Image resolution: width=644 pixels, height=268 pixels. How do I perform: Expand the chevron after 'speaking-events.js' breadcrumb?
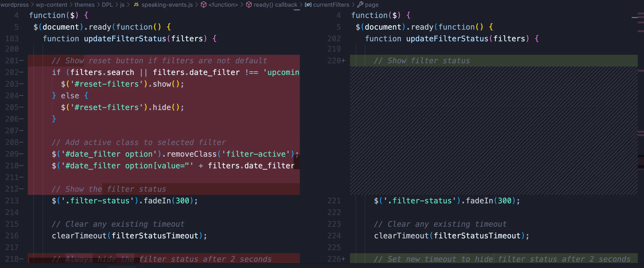[x=197, y=4]
